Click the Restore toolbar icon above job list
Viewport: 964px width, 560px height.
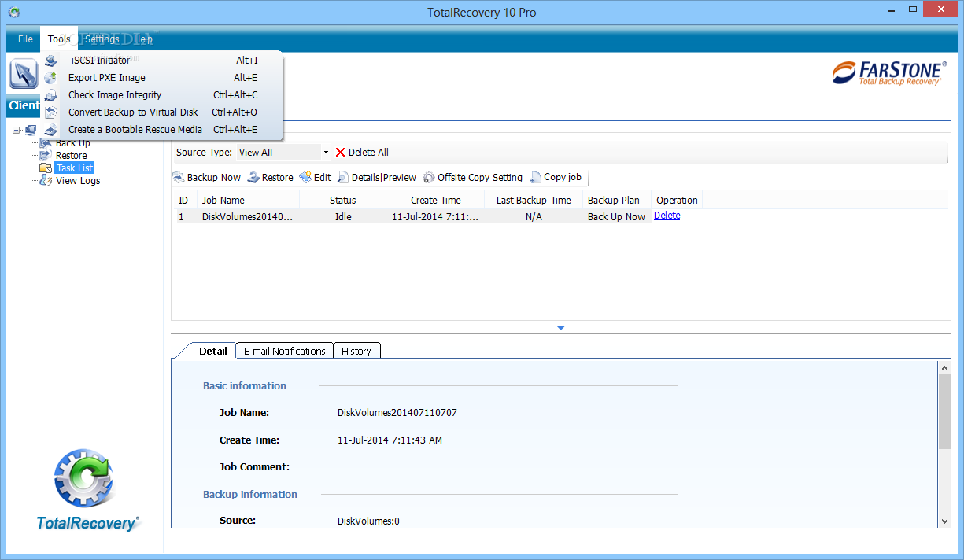(x=253, y=178)
